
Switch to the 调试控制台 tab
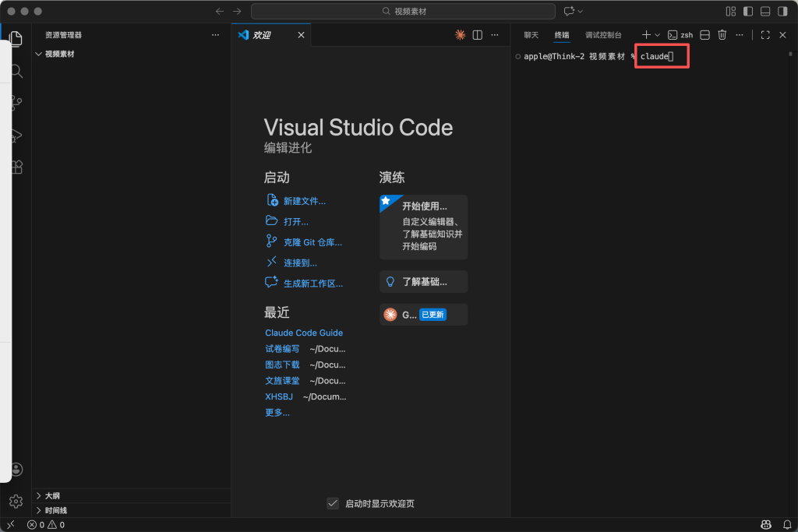click(x=603, y=35)
